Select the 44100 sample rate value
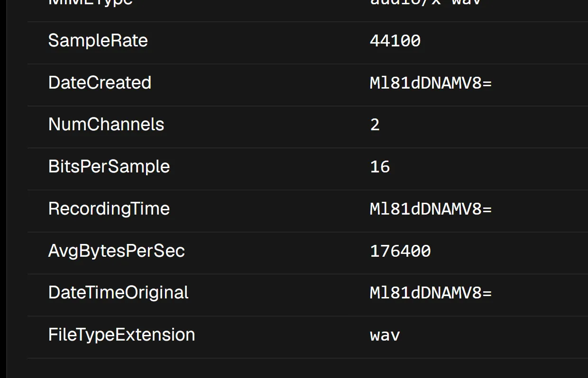Viewport: 588px width, 378px height. click(395, 41)
